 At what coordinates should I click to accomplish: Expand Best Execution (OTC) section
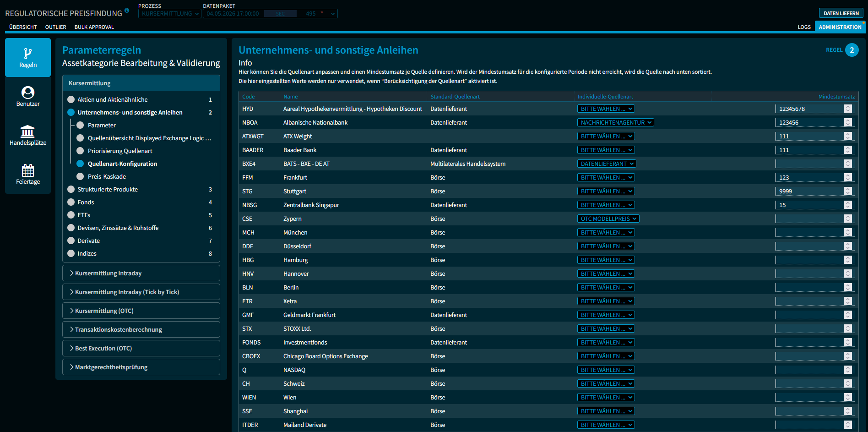(141, 348)
